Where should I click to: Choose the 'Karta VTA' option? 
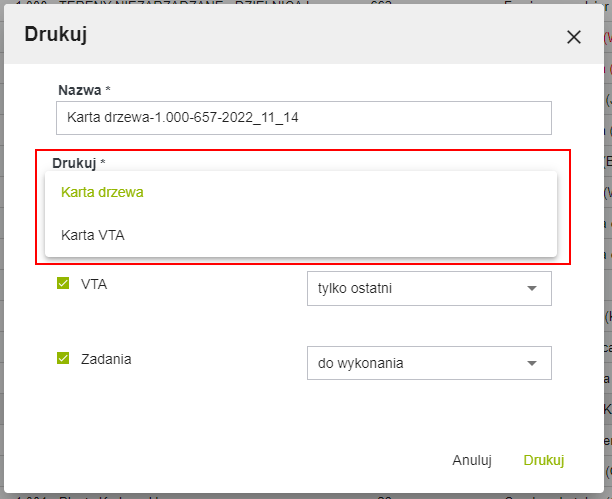pyautogui.click(x=92, y=235)
